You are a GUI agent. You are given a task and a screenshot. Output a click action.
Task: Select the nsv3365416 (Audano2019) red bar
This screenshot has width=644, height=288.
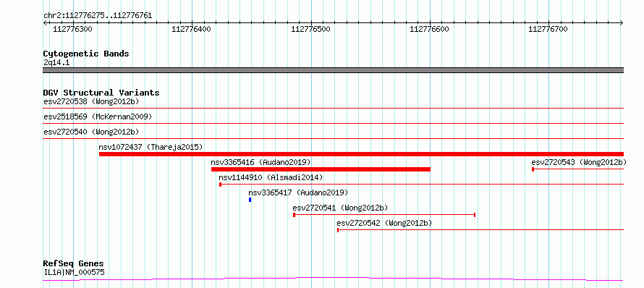click(x=321, y=169)
